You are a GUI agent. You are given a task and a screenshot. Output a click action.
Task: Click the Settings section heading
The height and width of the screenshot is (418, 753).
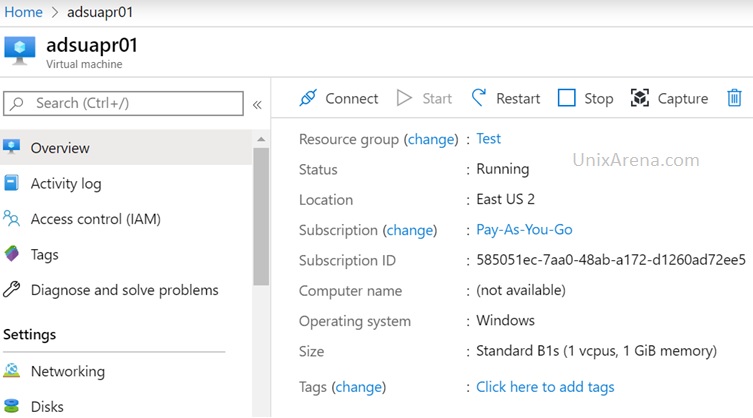coord(29,334)
